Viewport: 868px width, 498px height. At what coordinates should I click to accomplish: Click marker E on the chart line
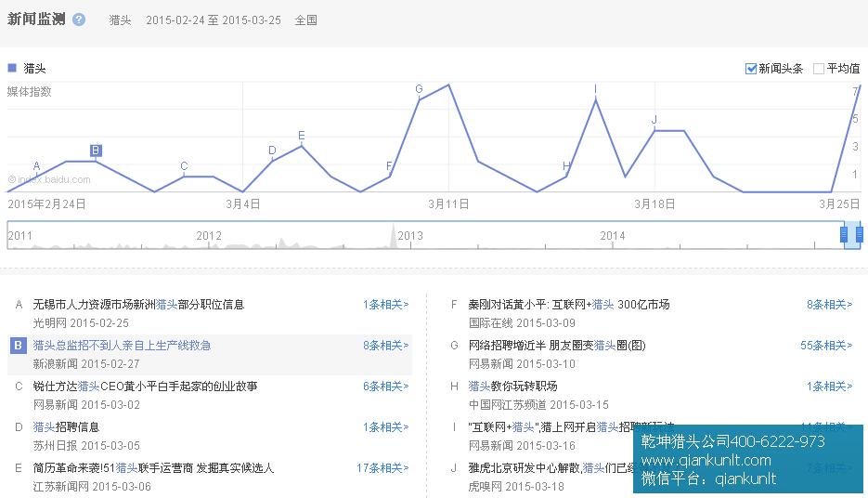(x=301, y=136)
